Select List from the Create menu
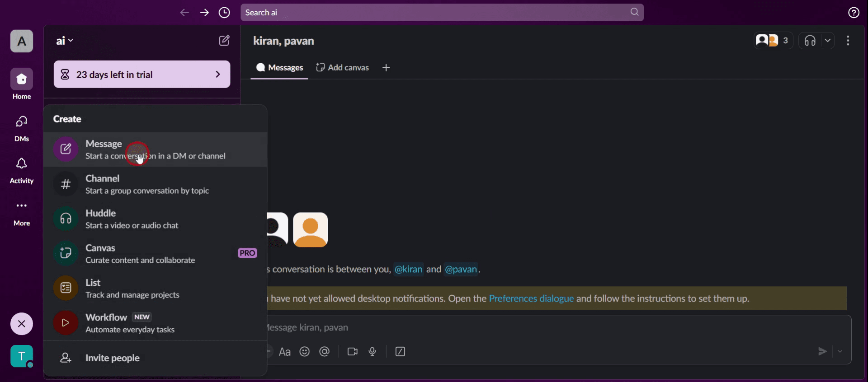Viewport: 868px width, 382px height. pos(155,289)
